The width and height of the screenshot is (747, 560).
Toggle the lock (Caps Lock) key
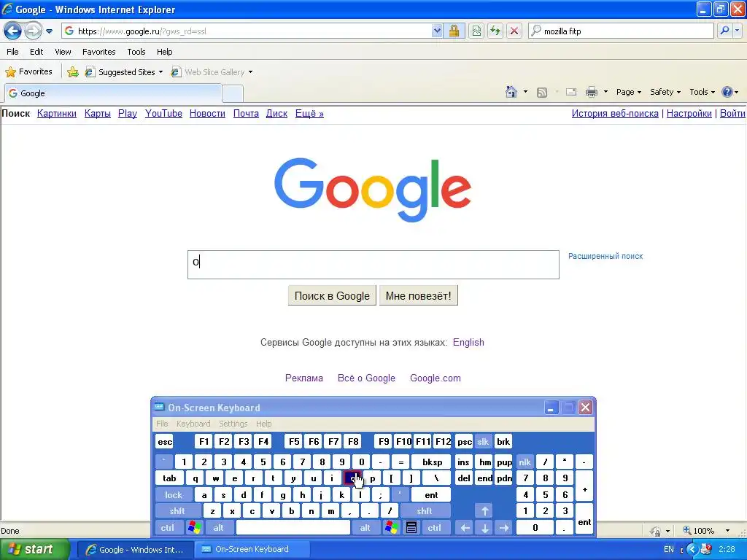174,495
